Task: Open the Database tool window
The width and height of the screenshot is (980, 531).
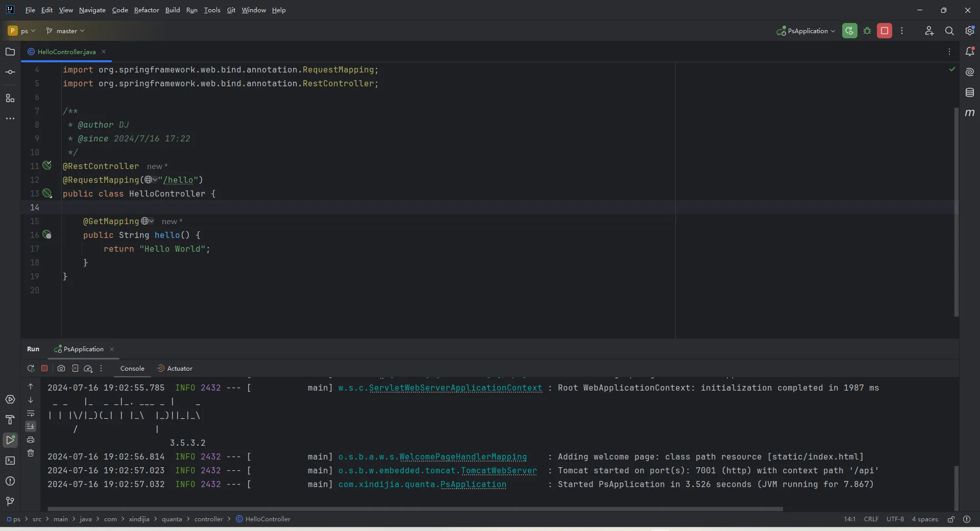Action: click(x=970, y=92)
